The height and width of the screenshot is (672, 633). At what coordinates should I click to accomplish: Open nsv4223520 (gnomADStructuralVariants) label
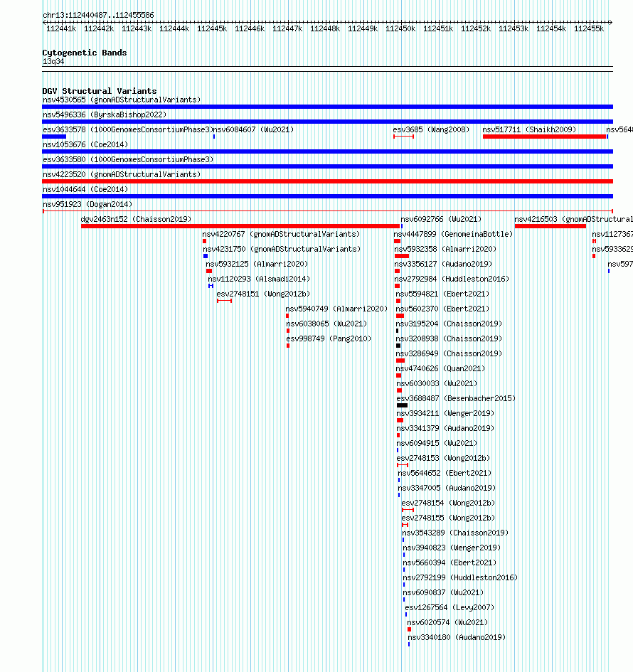pos(122,174)
